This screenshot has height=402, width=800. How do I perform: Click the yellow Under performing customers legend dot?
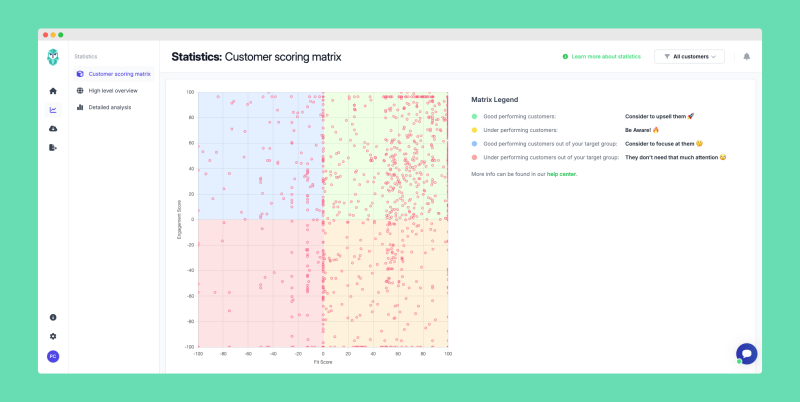pos(474,130)
